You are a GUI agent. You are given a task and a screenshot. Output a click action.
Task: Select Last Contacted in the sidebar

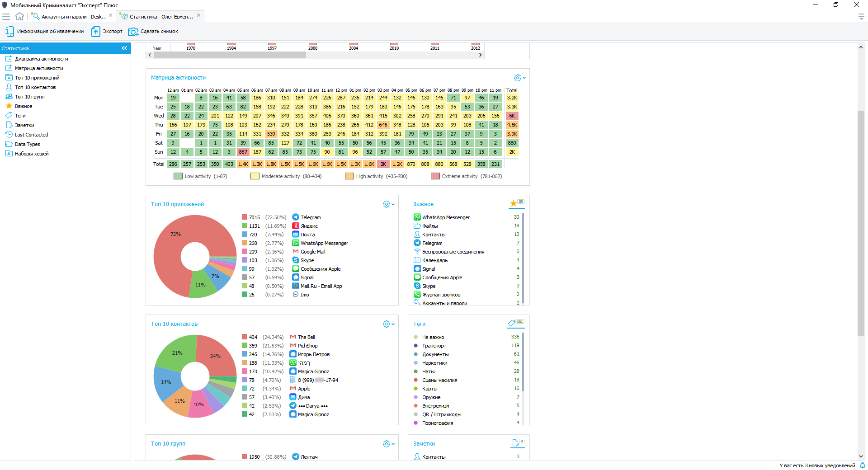[x=31, y=135]
